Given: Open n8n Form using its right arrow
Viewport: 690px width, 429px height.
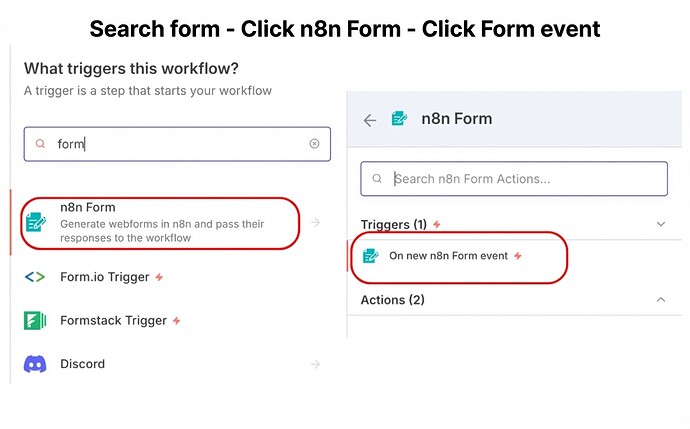Looking at the screenshot, I should click(316, 222).
